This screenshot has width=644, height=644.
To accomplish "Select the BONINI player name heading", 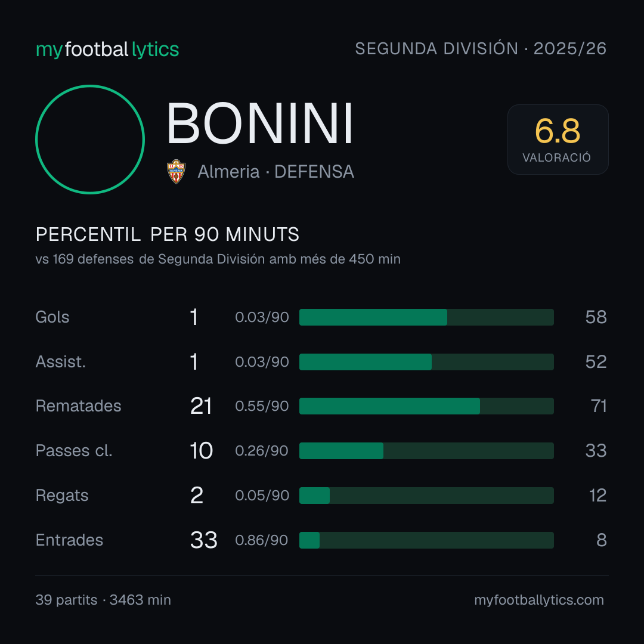I will (x=259, y=123).
